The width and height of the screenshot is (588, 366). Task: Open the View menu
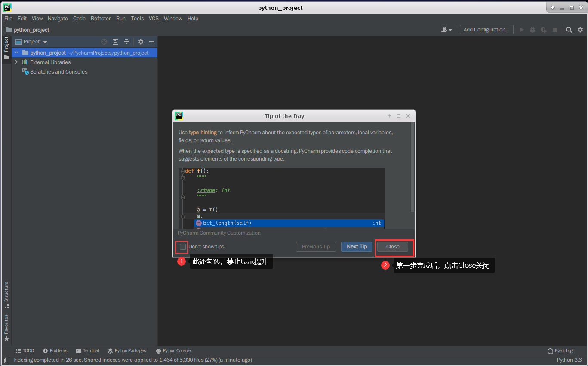[x=37, y=19]
